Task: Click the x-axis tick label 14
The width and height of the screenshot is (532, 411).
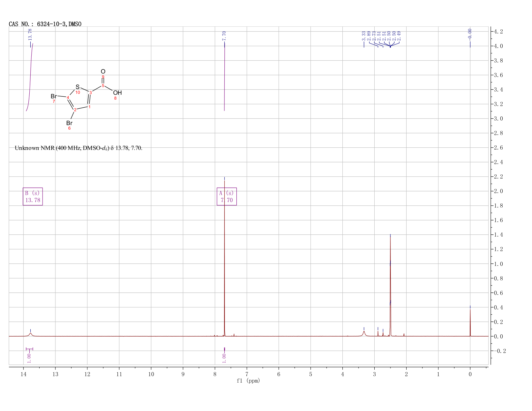Action: [x=23, y=374]
